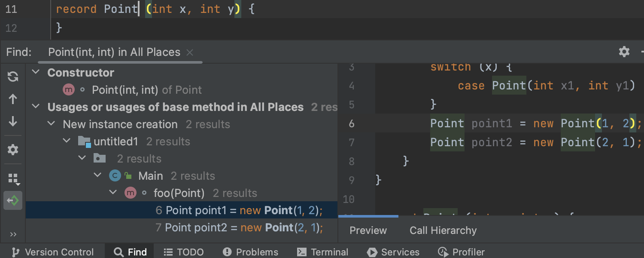Toggle the Preview Usages button
This screenshot has width=644, height=258.
13,200
